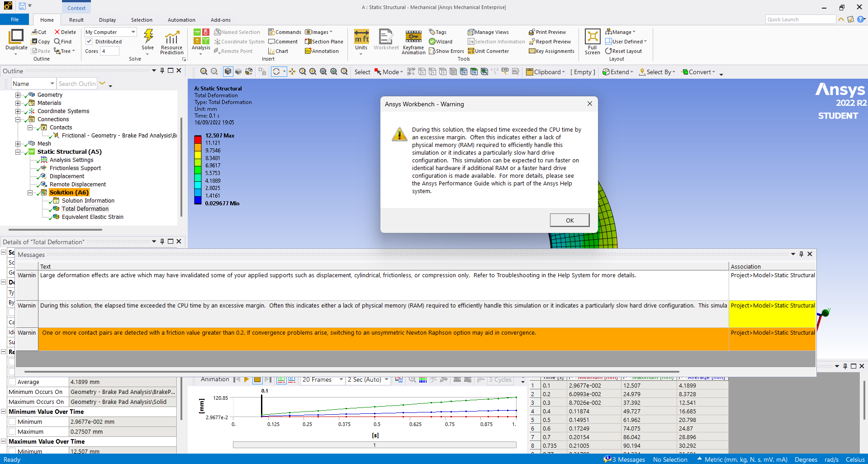Open the My Computer solver dropdown
868x464 pixels.
(110, 32)
